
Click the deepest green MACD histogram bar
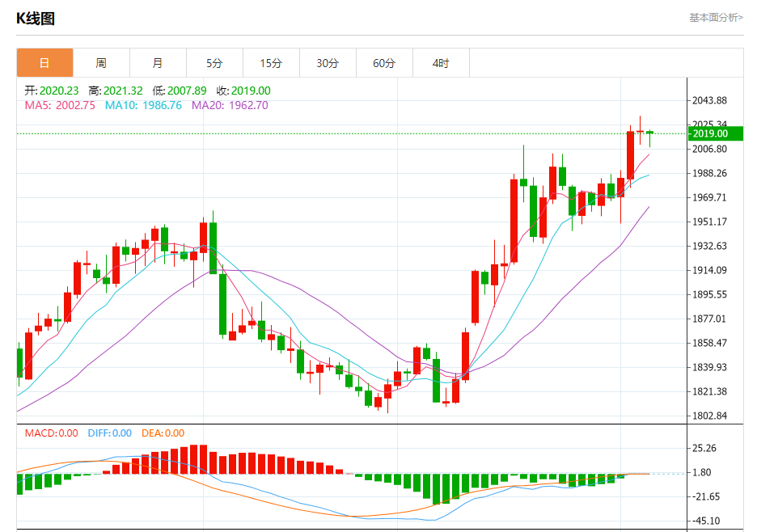[x=437, y=489]
